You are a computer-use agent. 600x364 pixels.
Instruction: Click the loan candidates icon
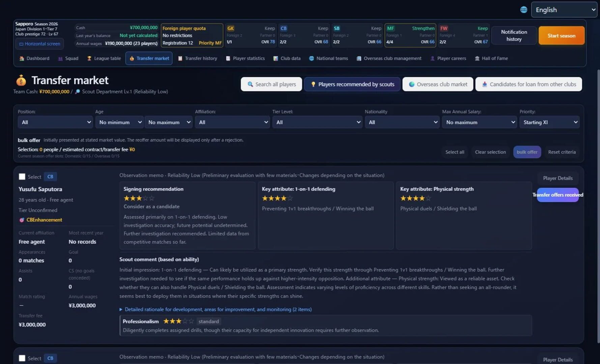coord(484,84)
